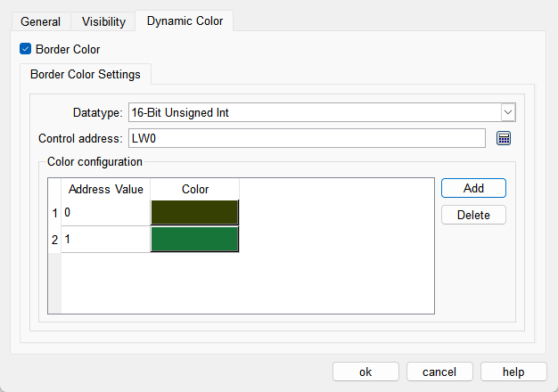Select row 2 by its row header
Image resolution: width=558 pixels, height=392 pixels.
tap(54, 240)
